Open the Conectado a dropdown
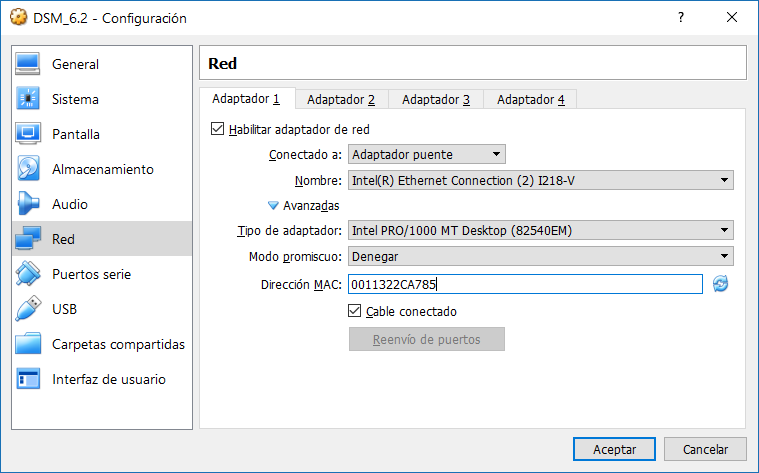 pos(427,154)
